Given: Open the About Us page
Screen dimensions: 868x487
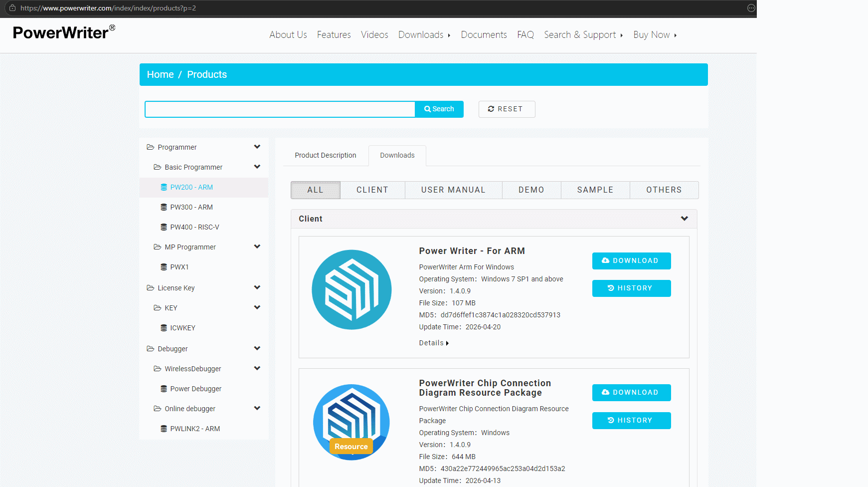Looking at the screenshot, I should coord(288,35).
